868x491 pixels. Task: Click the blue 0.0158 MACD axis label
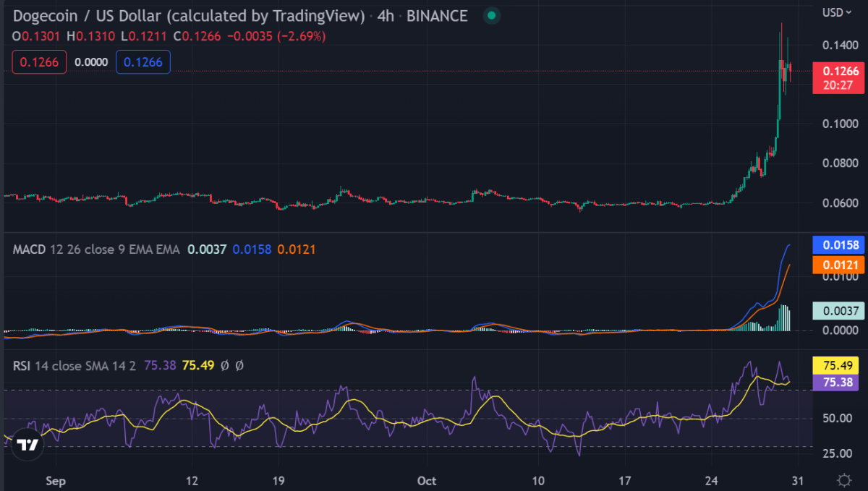point(839,245)
